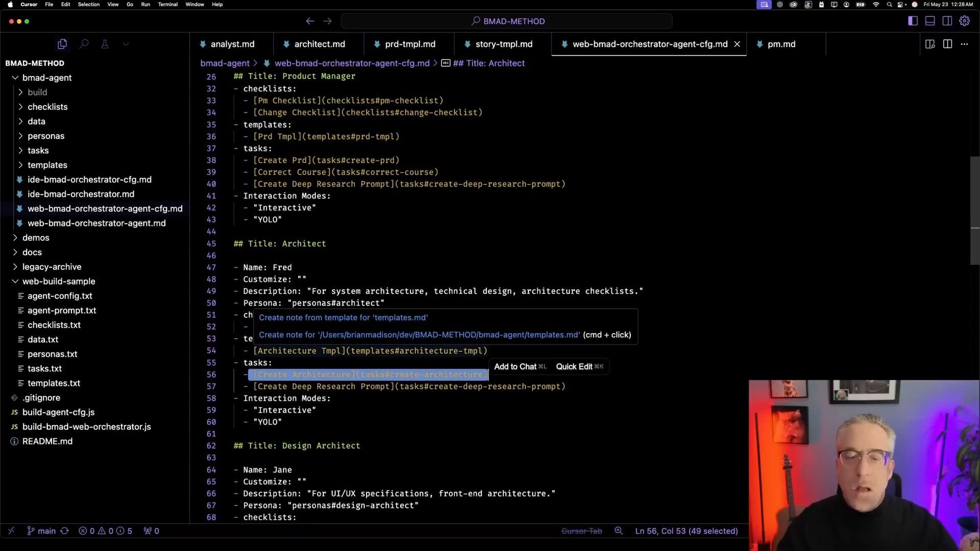Viewport: 980px width, 551px height.
Task: Toggle the primary sidebar layout button
Action: [913, 21]
